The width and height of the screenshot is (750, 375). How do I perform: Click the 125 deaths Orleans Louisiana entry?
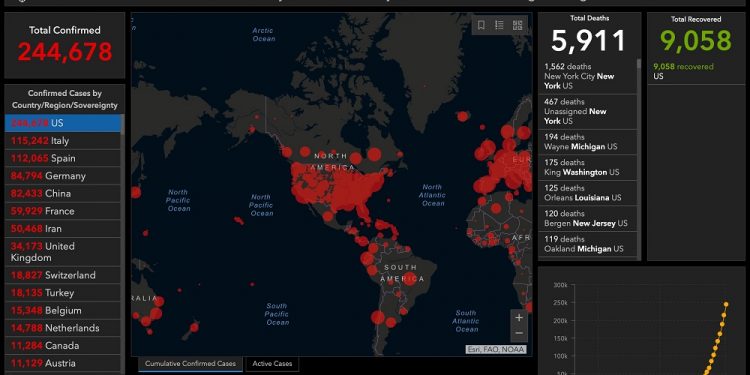click(x=588, y=193)
